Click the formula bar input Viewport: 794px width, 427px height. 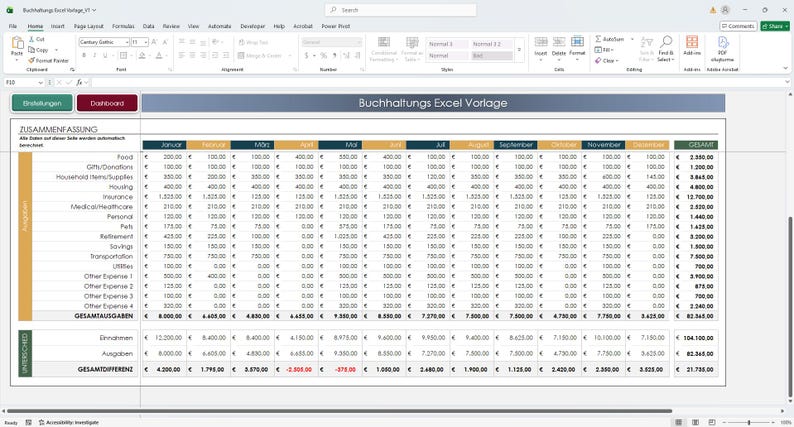click(x=438, y=82)
